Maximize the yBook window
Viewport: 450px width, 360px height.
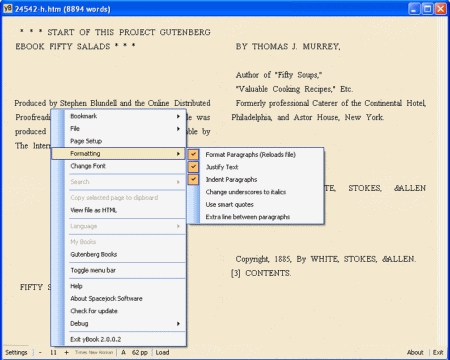[x=428, y=8]
